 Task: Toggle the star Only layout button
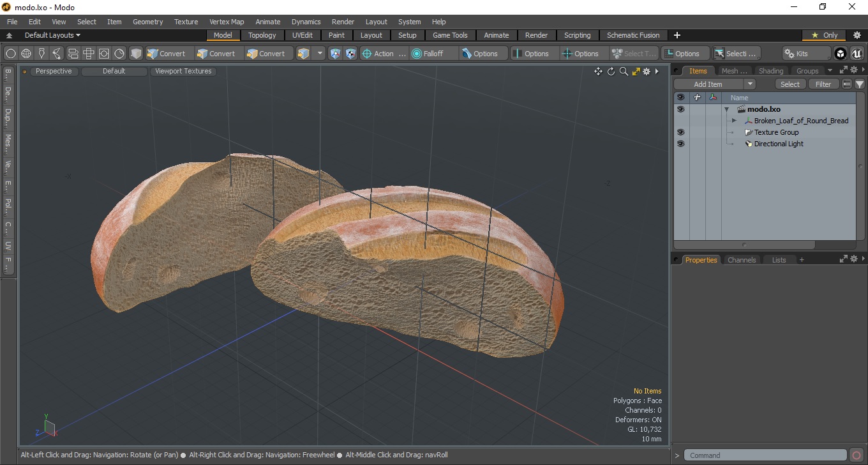[824, 35]
